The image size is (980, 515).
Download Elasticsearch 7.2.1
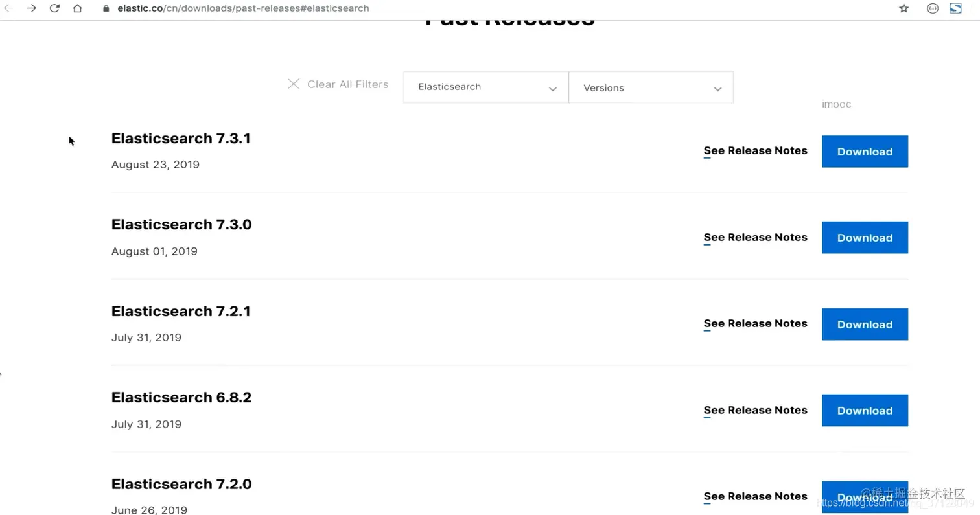tap(865, 325)
